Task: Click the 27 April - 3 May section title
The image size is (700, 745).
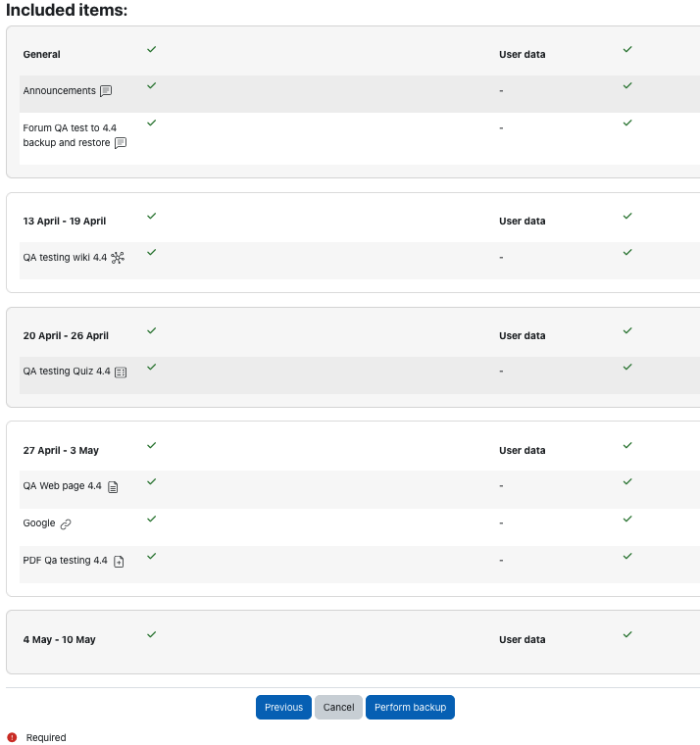Action: [x=61, y=450]
